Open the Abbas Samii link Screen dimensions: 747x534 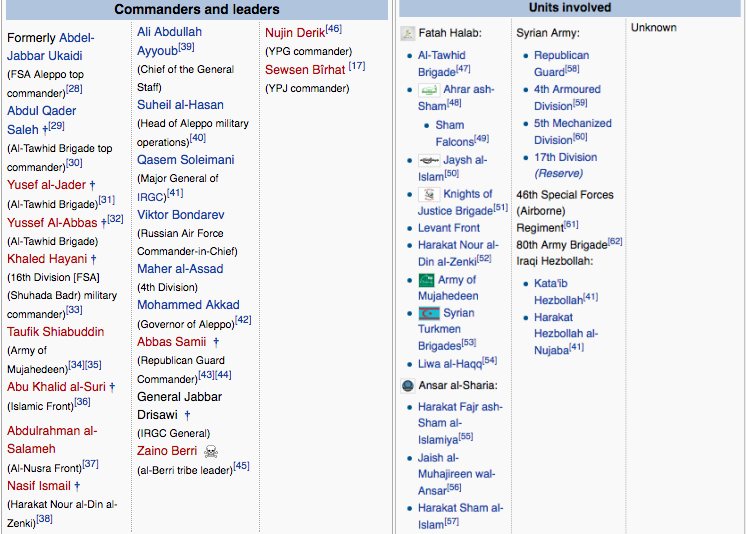coord(172,342)
